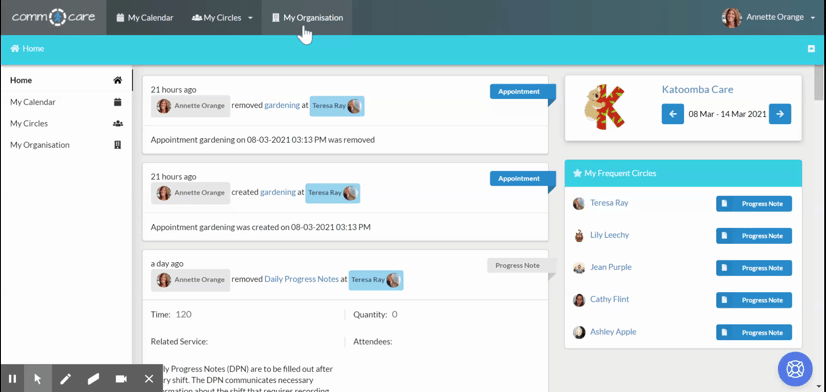Select the pen annotation tool
Viewport: 826px width, 392px height.
coord(65,379)
